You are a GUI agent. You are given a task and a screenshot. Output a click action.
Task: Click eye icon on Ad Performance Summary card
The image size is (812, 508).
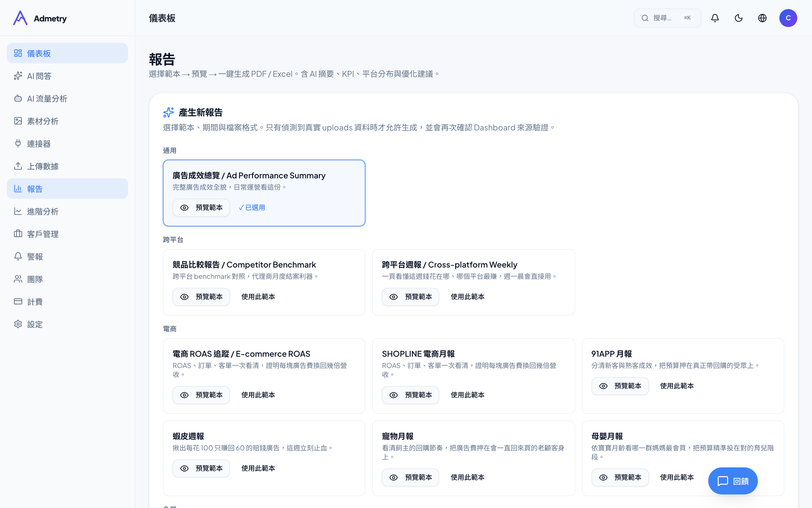[x=185, y=208]
